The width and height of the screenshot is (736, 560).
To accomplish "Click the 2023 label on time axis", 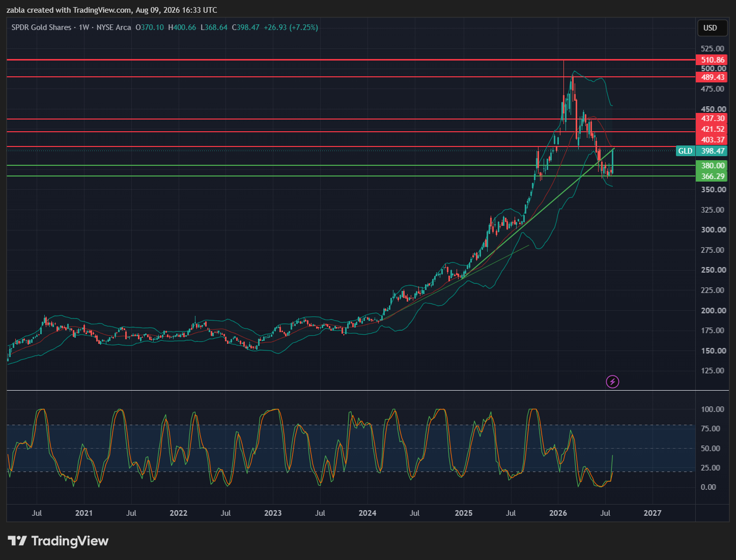I will click(x=273, y=513).
